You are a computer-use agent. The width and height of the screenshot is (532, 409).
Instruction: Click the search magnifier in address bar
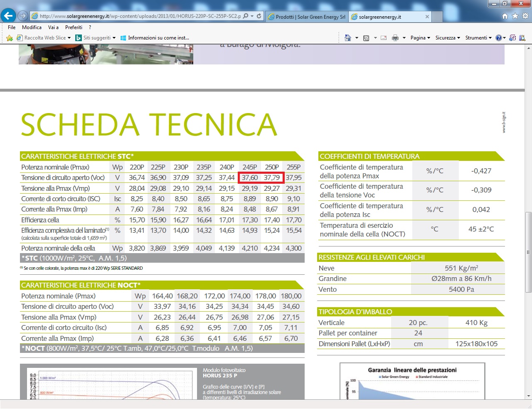[246, 16]
